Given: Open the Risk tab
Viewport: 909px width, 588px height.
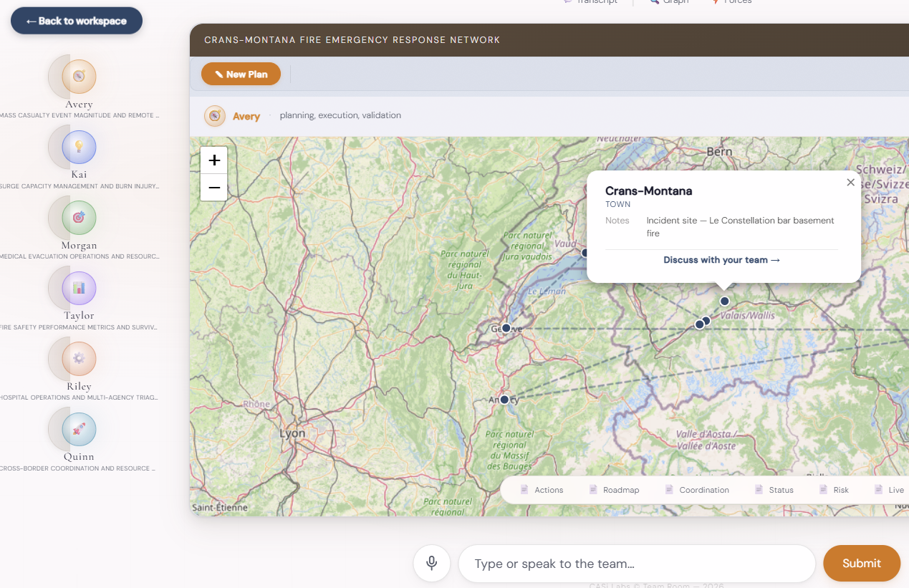Looking at the screenshot, I should [x=834, y=490].
